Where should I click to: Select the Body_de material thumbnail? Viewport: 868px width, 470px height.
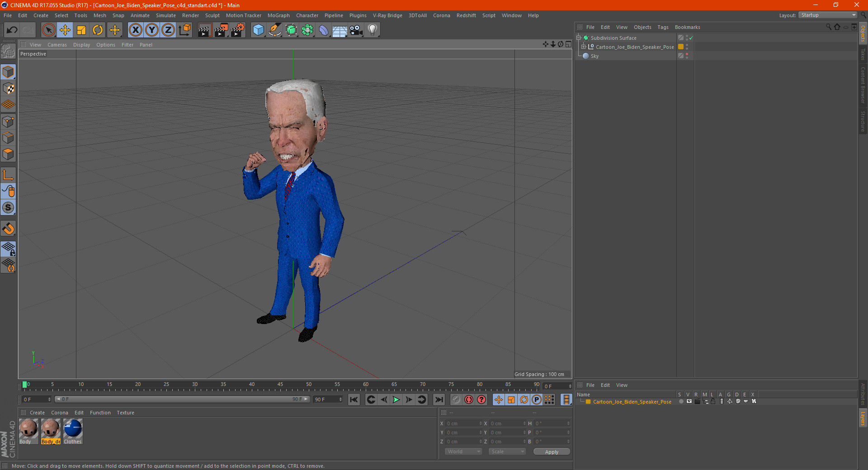(x=51, y=431)
